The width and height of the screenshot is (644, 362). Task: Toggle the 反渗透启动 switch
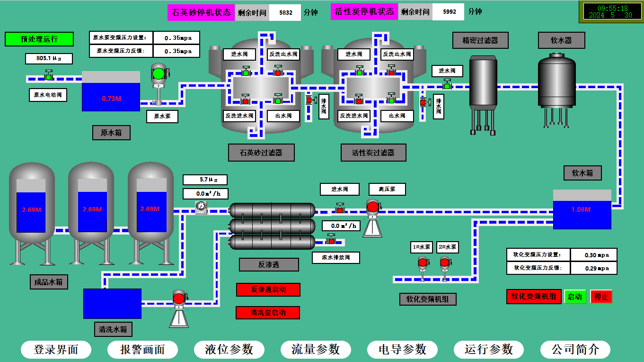[x=268, y=290]
